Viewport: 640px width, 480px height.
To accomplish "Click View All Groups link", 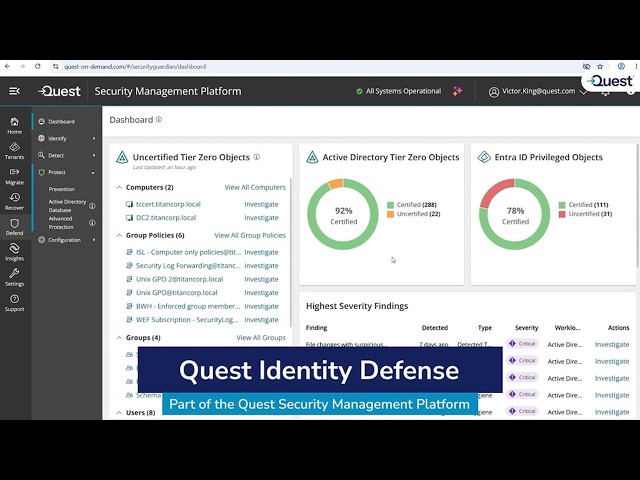I will [x=261, y=338].
